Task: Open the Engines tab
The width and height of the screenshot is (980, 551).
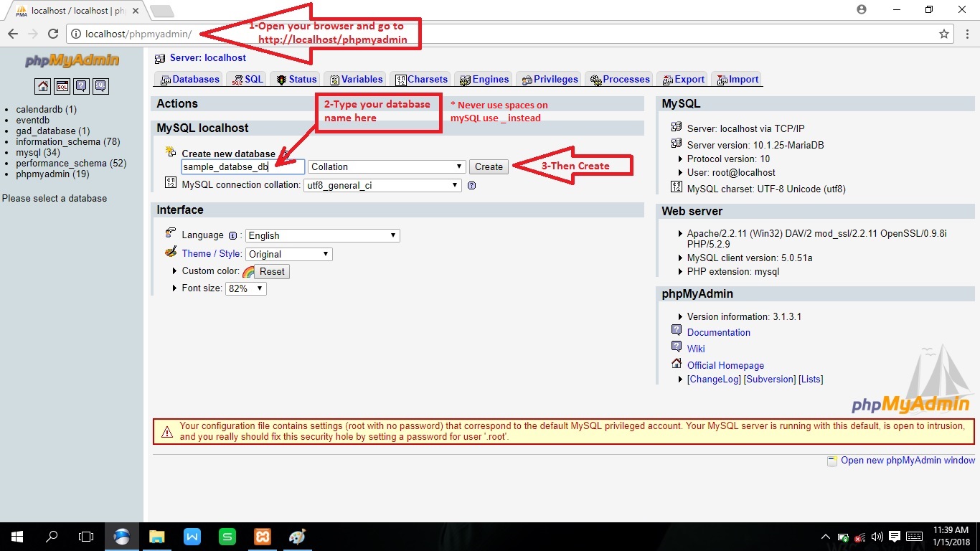Action: point(484,80)
